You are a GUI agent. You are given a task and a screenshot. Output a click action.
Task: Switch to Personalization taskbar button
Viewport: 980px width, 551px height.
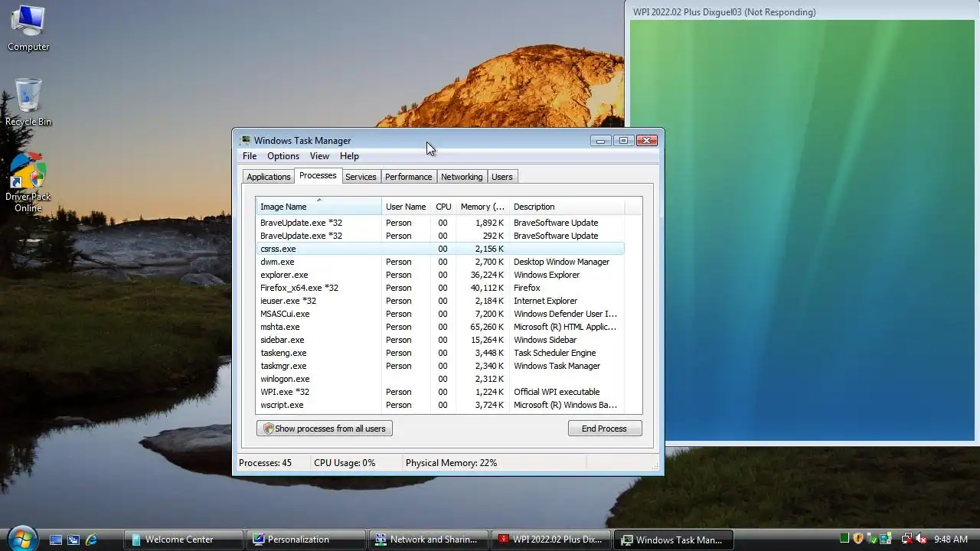306,540
